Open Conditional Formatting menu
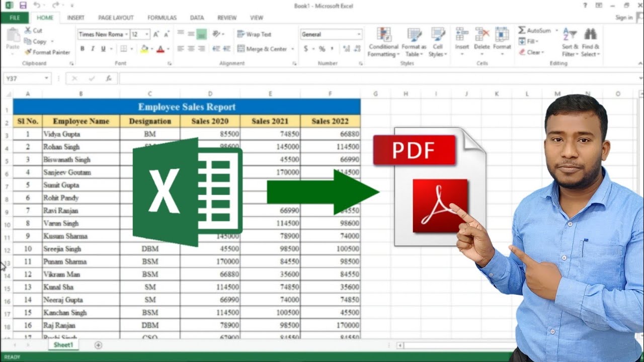The width and height of the screenshot is (644, 362). pyautogui.click(x=383, y=42)
